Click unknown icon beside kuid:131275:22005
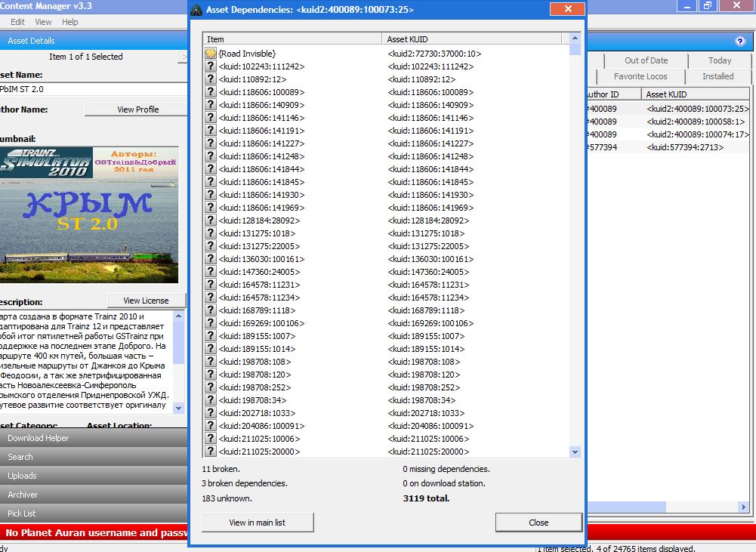The image size is (756, 552). tap(210, 246)
